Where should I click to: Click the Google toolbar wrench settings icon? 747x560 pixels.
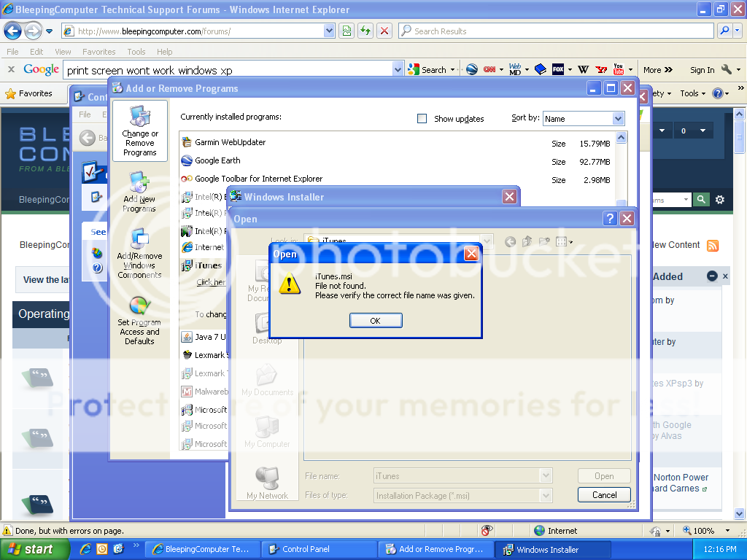click(x=727, y=70)
